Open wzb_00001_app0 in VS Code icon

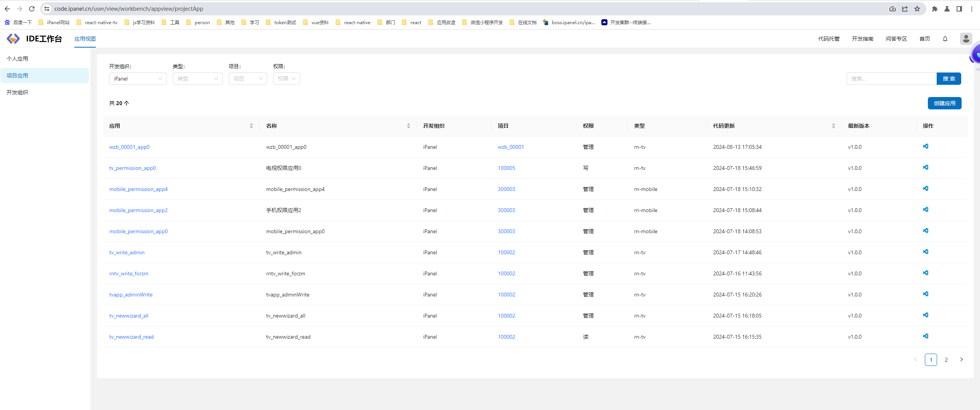[x=925, y=147]
